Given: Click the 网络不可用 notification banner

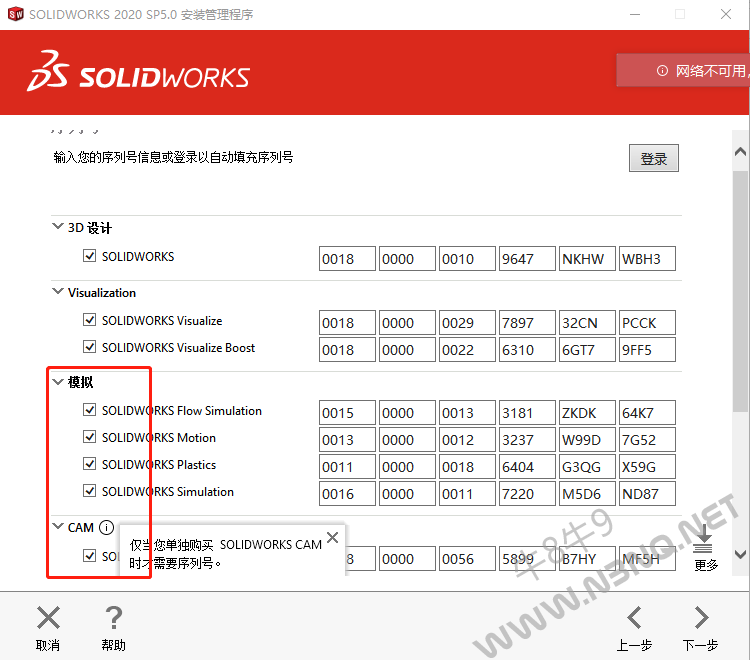Looking at the screenshot, I should tap(683, 70).
